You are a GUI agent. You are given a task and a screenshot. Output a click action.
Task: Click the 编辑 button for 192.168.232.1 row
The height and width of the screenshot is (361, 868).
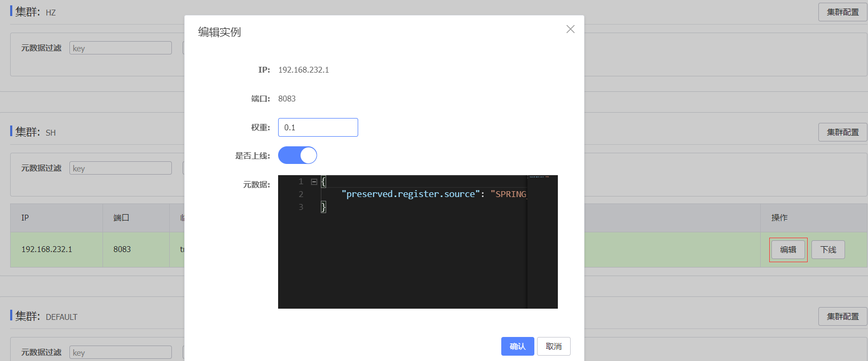pos(788,250)
